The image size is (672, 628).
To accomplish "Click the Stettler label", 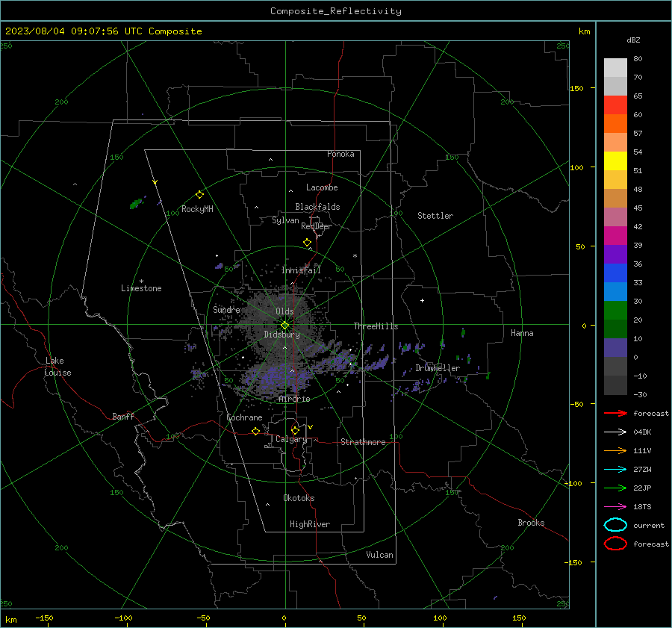I will (x=435, y=216).
